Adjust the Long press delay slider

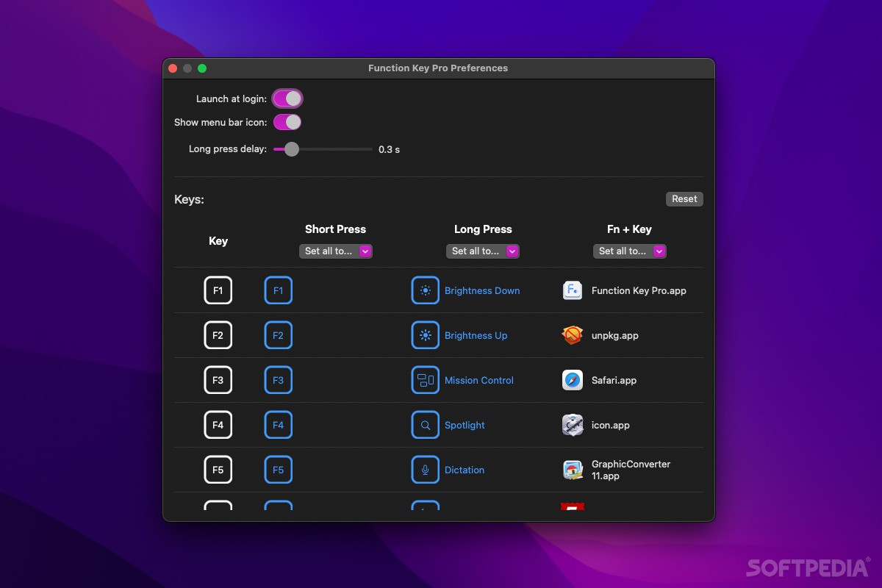[x=290, y=149]
